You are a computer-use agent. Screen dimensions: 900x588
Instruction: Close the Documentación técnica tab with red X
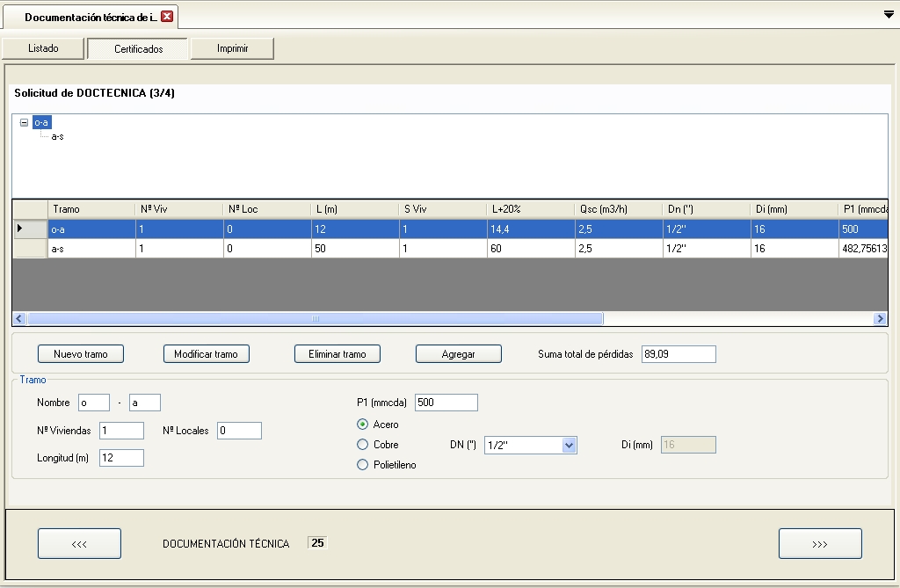coord(167,16)
